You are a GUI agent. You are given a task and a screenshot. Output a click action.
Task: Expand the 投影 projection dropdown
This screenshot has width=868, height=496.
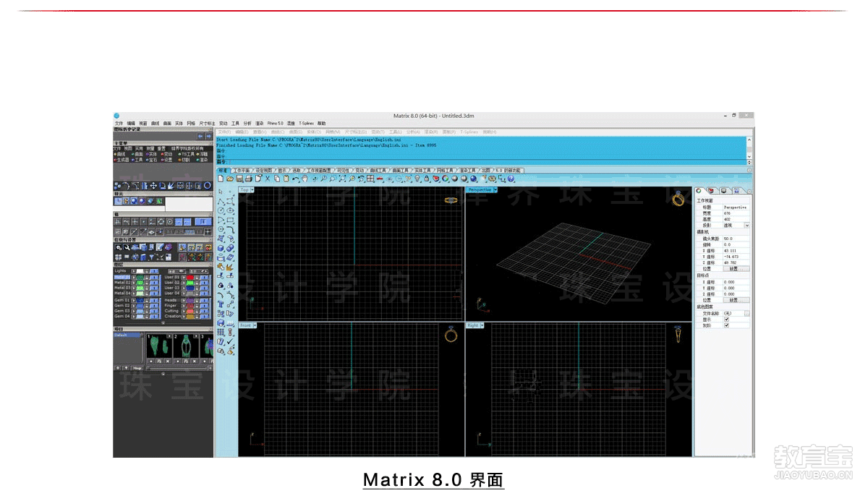[746, 226]
